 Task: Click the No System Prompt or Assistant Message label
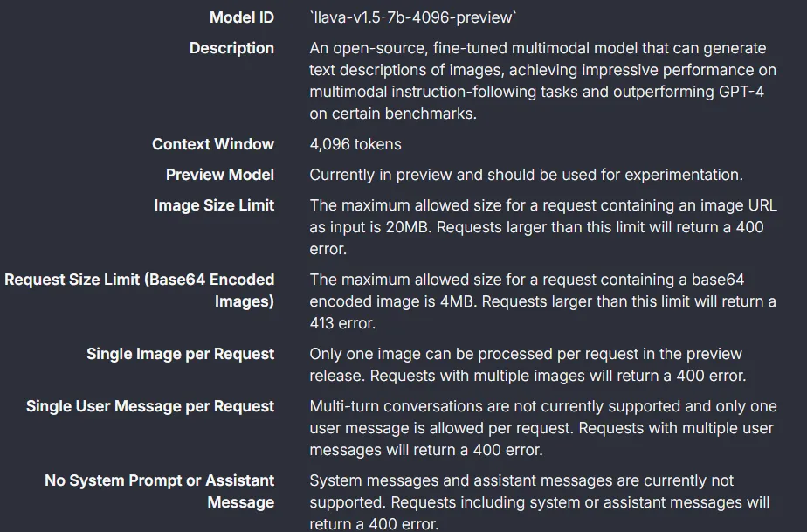tap(160, 491)
